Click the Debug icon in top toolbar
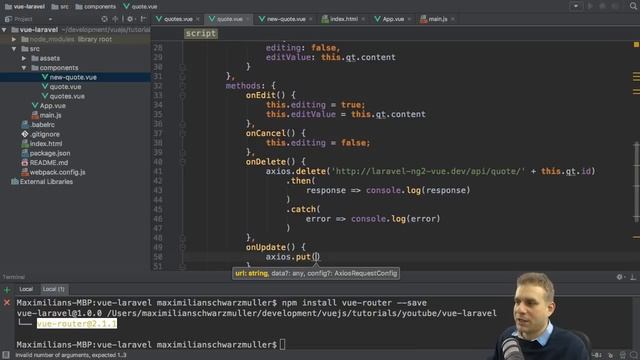640x360 pixels. tap(602, 6)
